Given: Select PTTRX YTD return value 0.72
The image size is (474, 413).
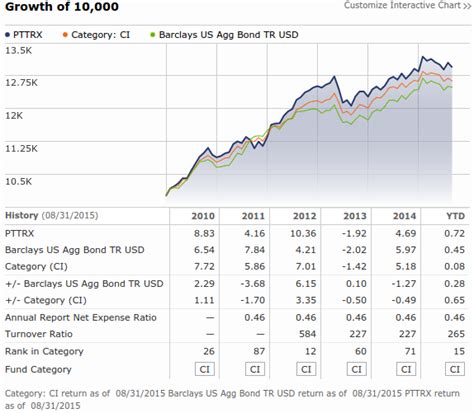Looking at the screenshot, I should pos(454,233).
